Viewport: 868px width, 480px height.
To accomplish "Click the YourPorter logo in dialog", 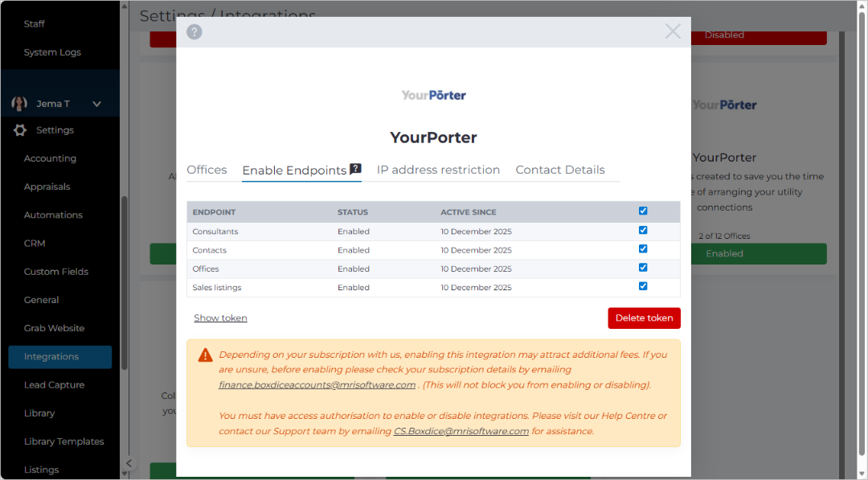I will [433, 95].
